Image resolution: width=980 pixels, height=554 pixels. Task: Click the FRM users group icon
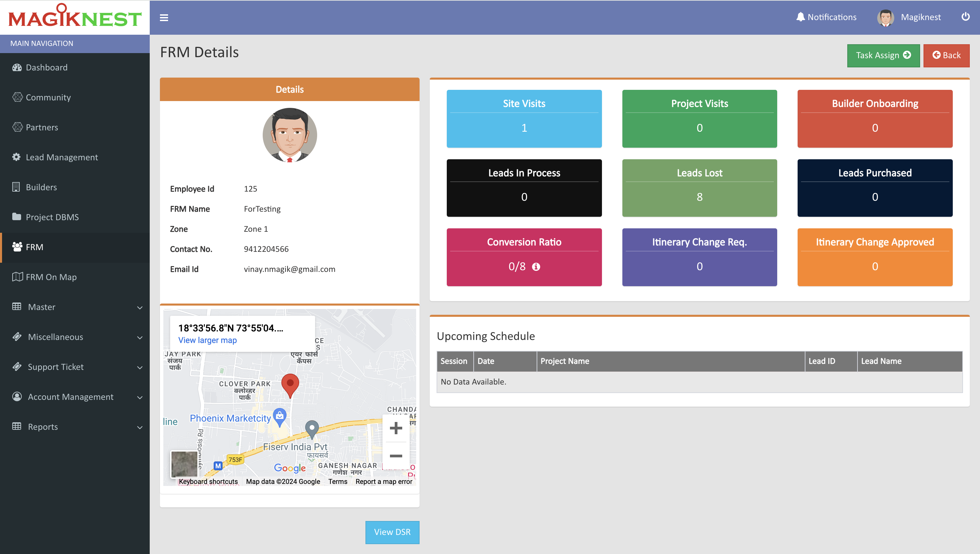point(17,247)
